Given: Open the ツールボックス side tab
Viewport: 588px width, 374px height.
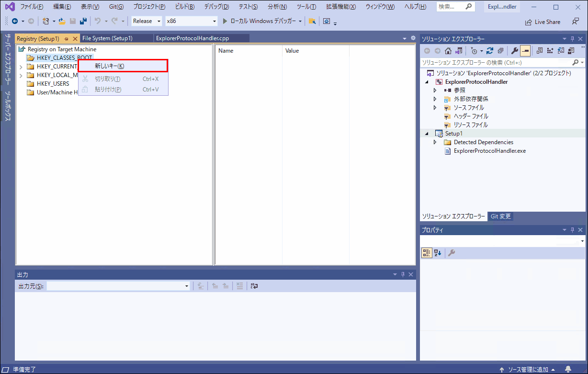Looking at the screenshot, I should pos(8,106).
